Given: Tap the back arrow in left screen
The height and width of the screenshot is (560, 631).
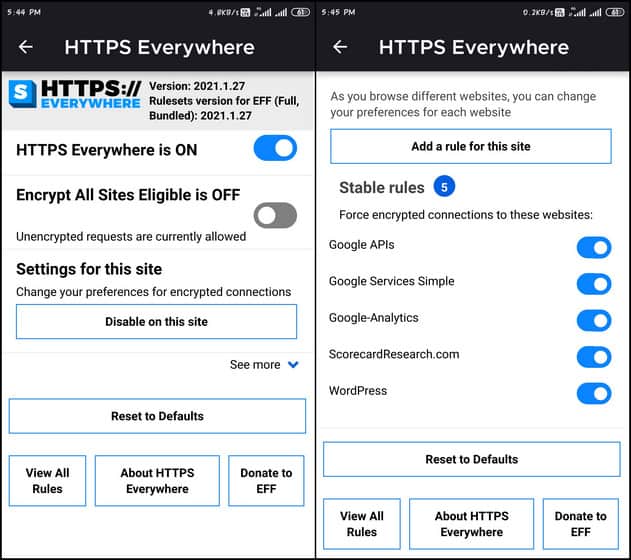Looking at the screenshot, I should (x=25, y=47).
